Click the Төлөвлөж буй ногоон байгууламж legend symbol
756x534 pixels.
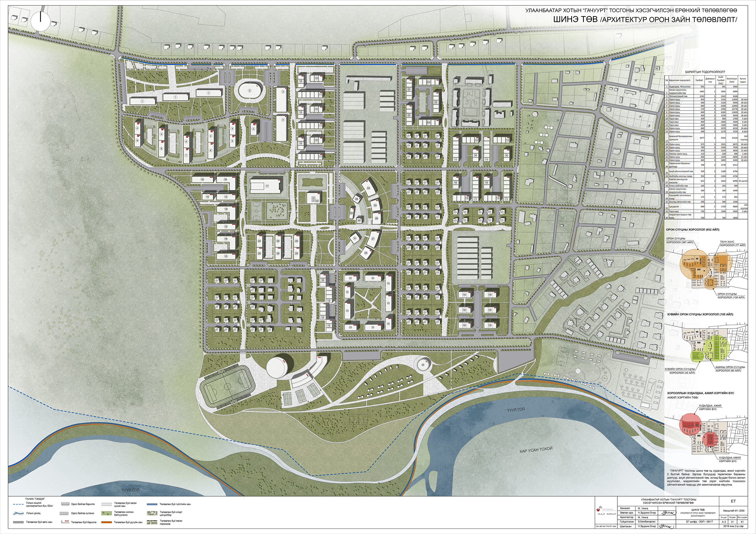point(106,513)
